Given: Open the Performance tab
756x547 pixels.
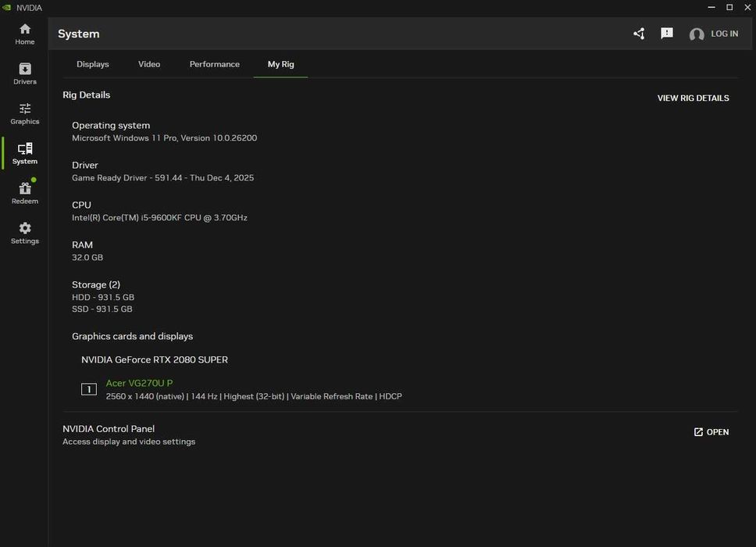Looking at the screenshot, I should (215, 64).
